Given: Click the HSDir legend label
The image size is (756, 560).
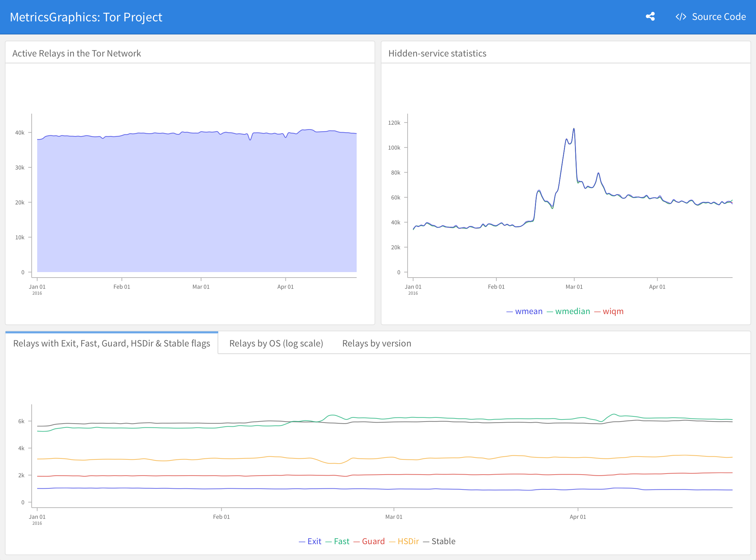Looking at the screenshot, I should coord(408,541).
